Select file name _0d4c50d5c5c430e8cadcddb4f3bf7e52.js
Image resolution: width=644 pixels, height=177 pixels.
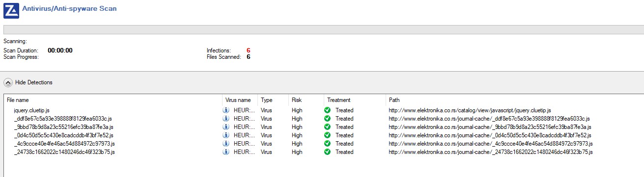tap(63, 135)
